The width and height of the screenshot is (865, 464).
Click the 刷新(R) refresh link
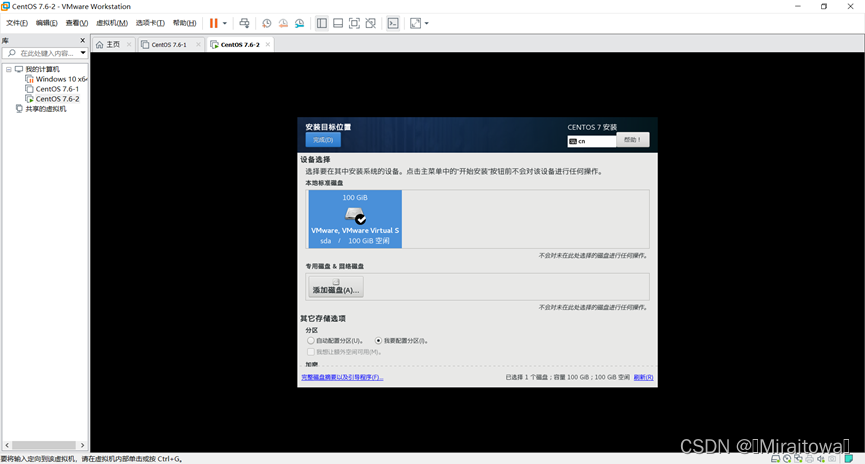pos(643,377)
